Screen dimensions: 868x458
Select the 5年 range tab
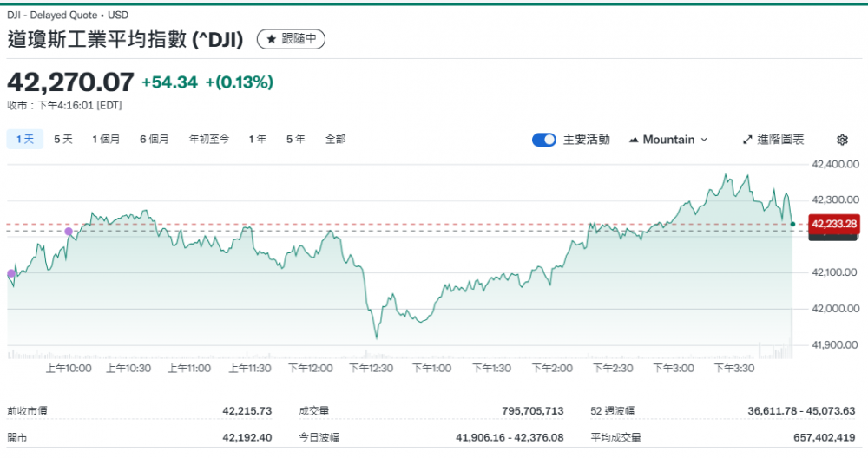(296, 139)
